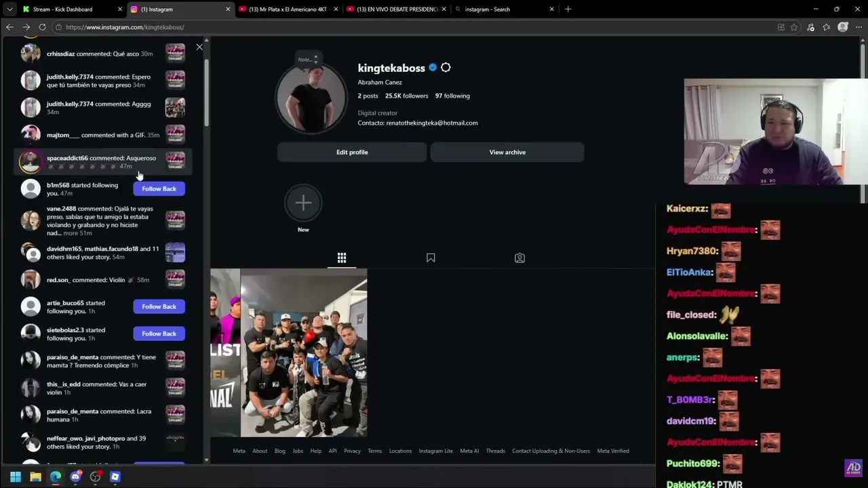Open the profile settings gear icon
The height and width of the screenshot is (488, 868).
point(446,68)
